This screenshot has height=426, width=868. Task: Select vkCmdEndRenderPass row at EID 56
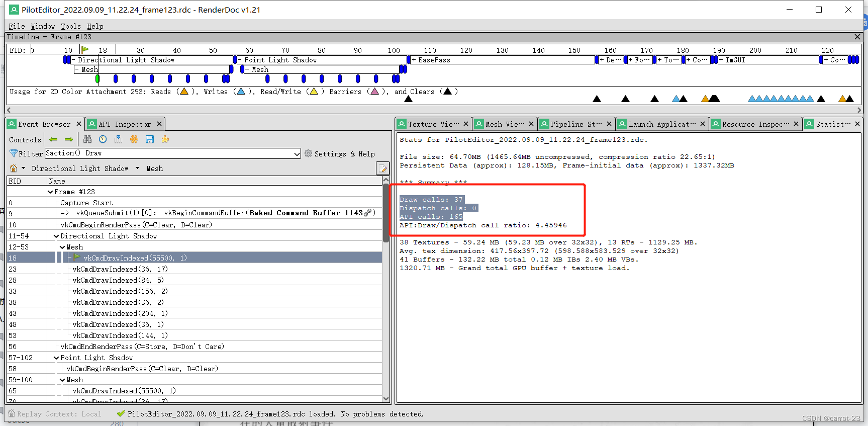pos(195,347)
